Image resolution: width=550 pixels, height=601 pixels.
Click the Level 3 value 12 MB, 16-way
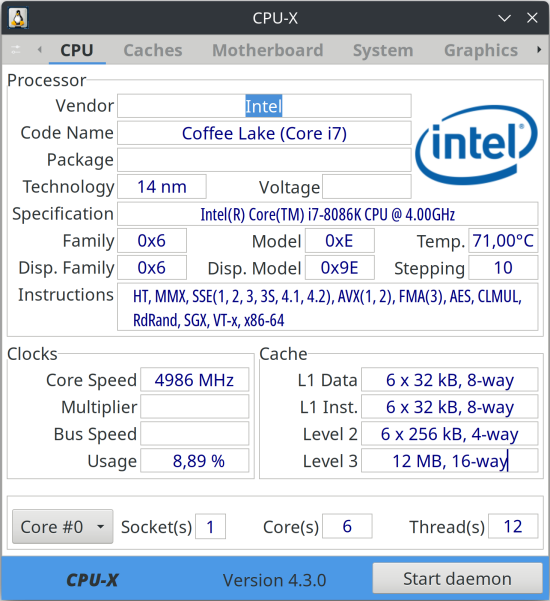point(450,461)
